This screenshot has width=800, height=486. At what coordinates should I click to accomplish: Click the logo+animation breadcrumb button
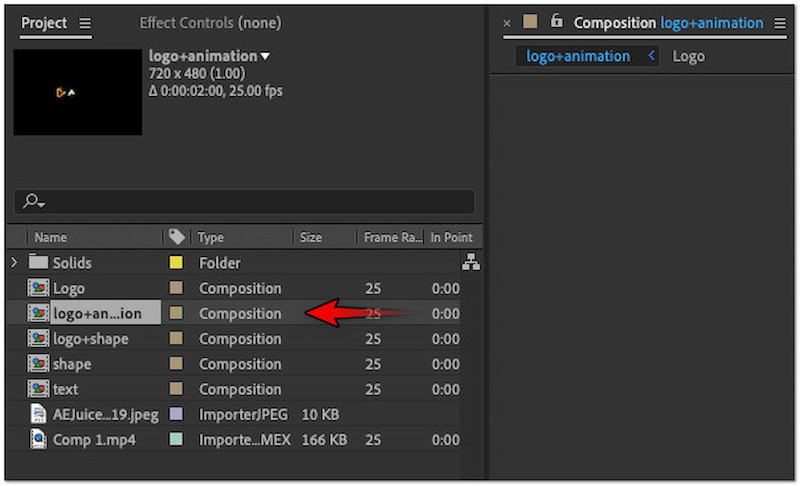pos(578,56)
